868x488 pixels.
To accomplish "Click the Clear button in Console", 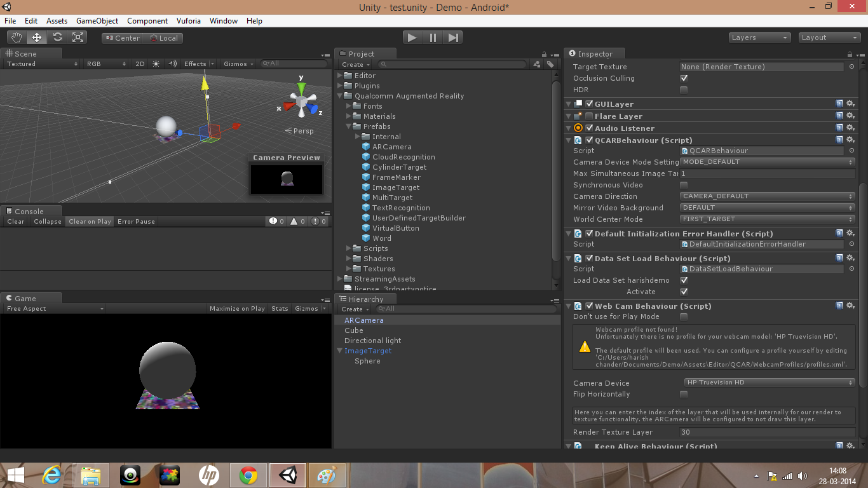I will [x=16, y=222].
